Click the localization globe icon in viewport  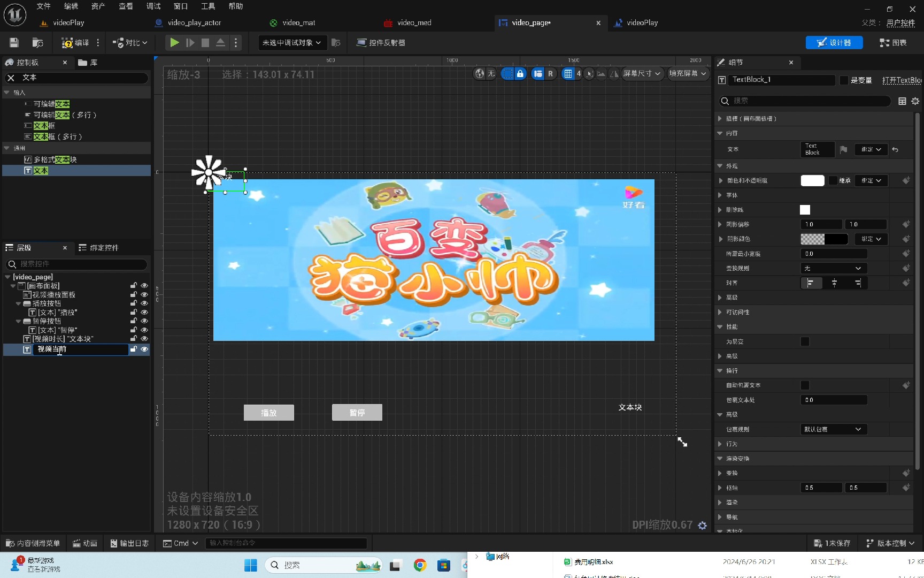(480, 74)
